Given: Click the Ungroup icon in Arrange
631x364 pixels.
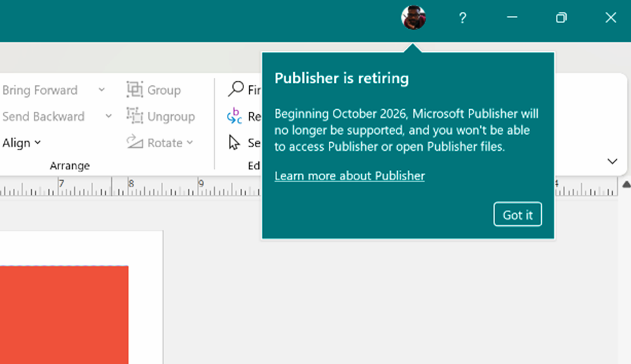Looking at the screenshot, I should tap(135, 116).
